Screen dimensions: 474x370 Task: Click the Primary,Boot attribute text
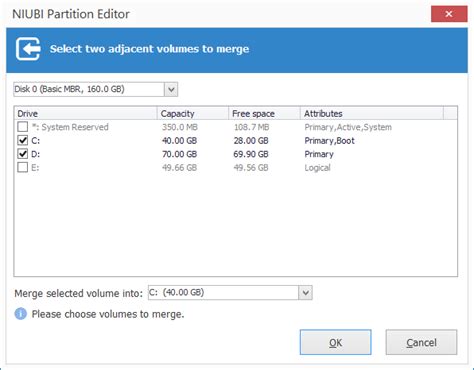coord(329,141)
